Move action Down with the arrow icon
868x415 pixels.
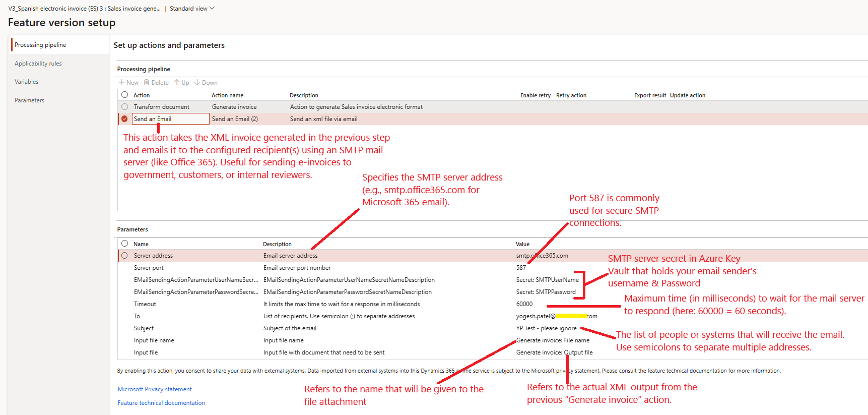pos(197,83)
